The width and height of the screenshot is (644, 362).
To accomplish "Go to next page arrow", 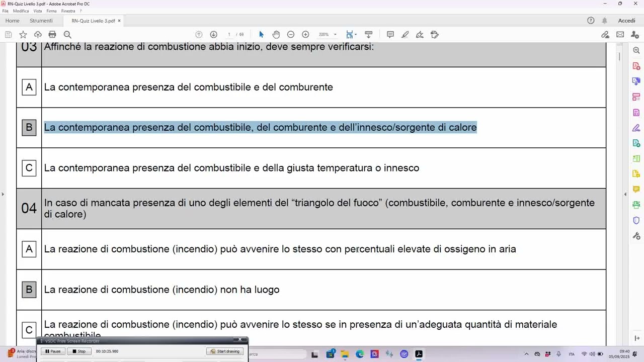I will (213, 34).
